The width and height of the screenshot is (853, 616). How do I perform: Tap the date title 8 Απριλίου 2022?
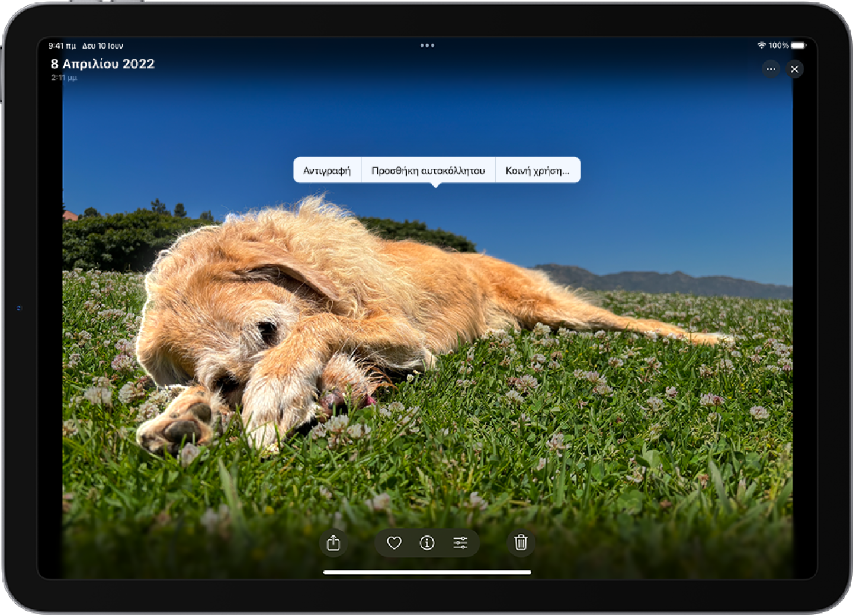tap(102, 64)
